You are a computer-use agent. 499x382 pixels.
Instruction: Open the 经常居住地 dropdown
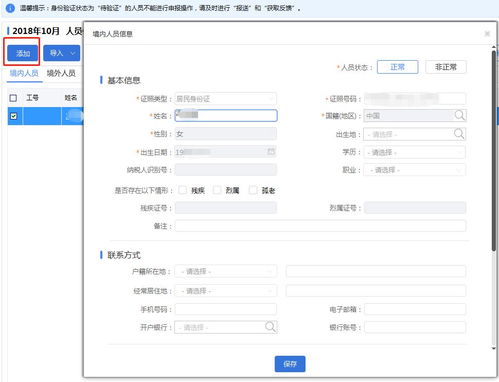tap(226, 291)
